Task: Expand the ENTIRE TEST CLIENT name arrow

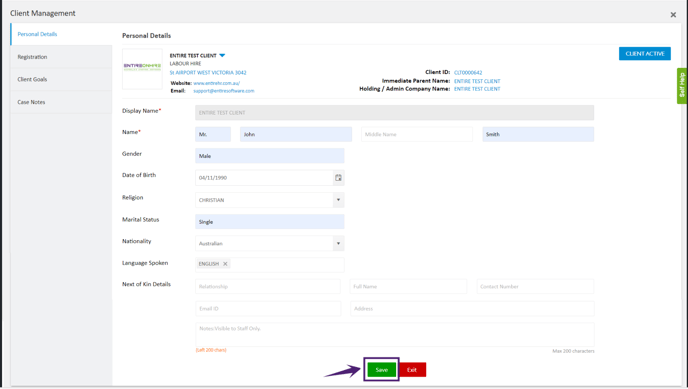Action: click(x=222, y=55)
